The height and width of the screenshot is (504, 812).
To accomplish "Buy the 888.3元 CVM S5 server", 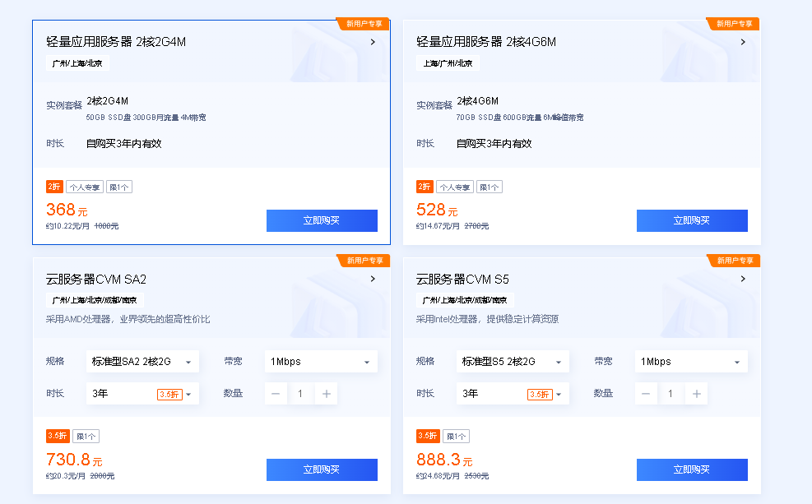I will (x=692, y=469).
